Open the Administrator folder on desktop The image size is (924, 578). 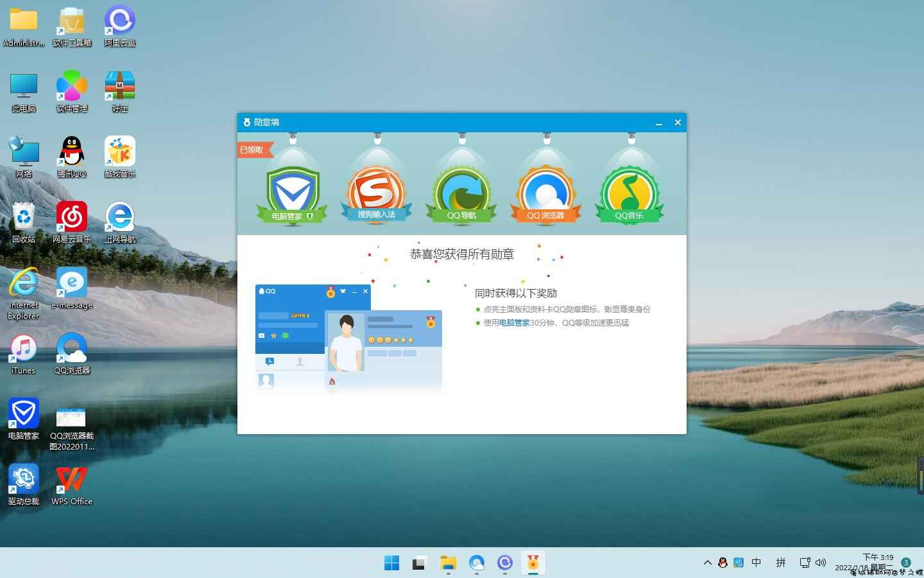pos(24,26)
